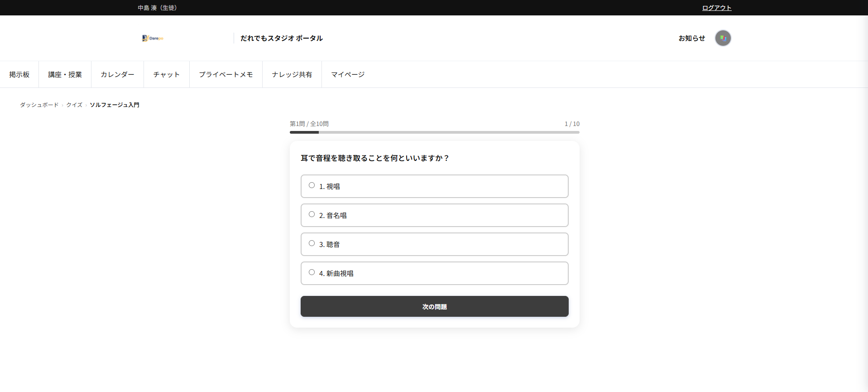The height and width of the screenshot is (392, 868).
Task: Select radio option 2. 音名唱
Action: pyautogui.click(x=312, y=214)
